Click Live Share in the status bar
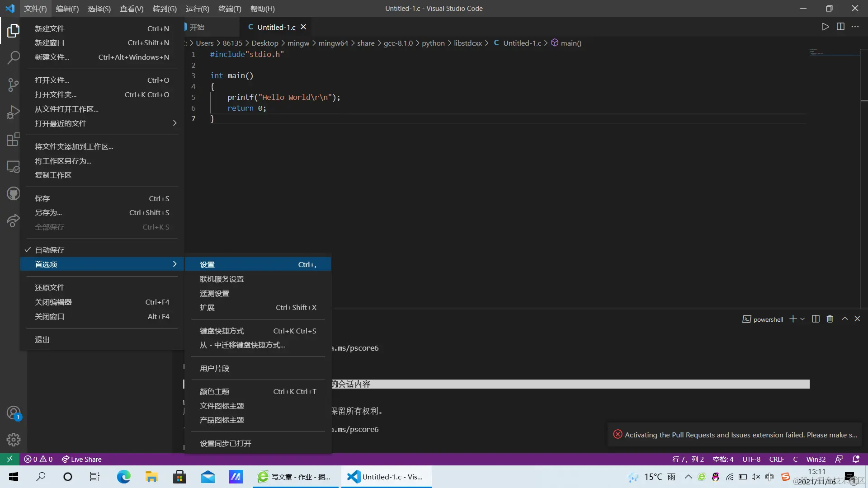Viewport: 868px width, 488px height. tap(82, 459)
